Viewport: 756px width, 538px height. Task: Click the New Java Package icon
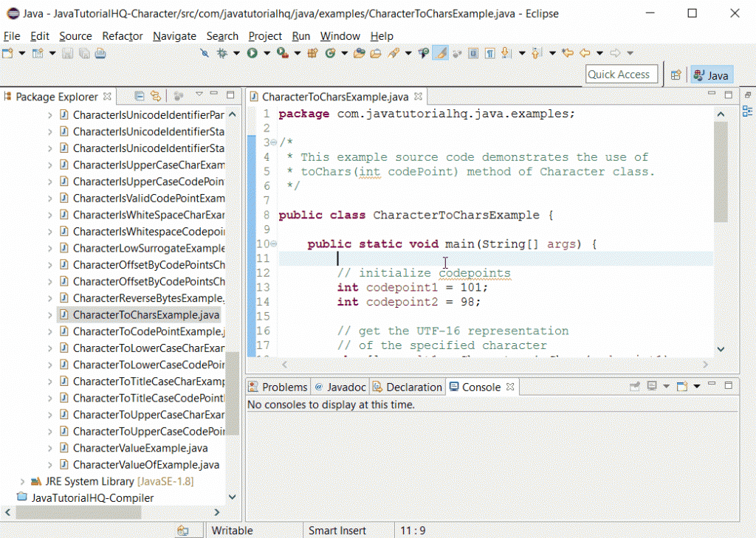[312, 53]
